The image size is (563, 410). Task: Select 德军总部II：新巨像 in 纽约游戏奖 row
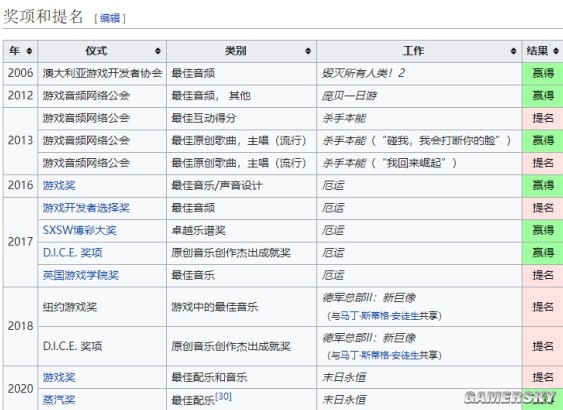369,298
